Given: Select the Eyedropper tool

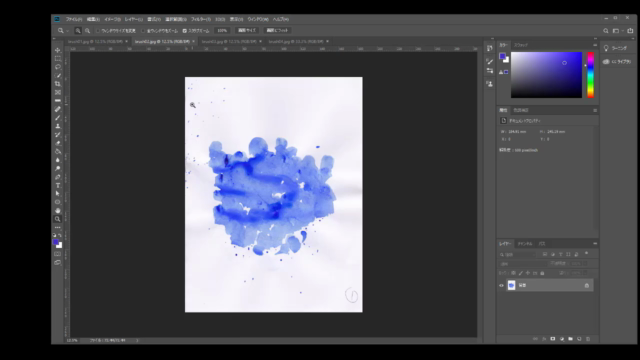Looking at the screenshot, I should [58, 101].
